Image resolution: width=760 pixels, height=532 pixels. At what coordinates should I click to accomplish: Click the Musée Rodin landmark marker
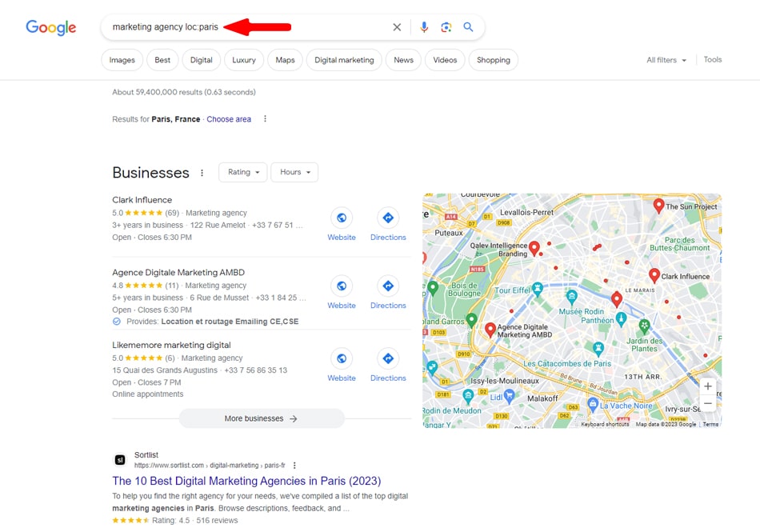tap(572, 295)
